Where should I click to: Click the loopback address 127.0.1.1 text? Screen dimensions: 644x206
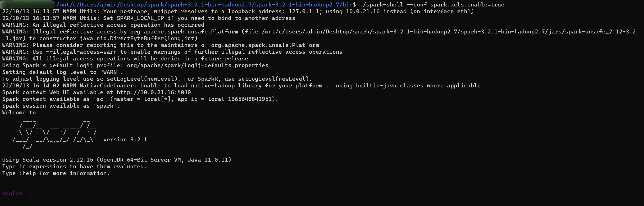pos(305,11)
